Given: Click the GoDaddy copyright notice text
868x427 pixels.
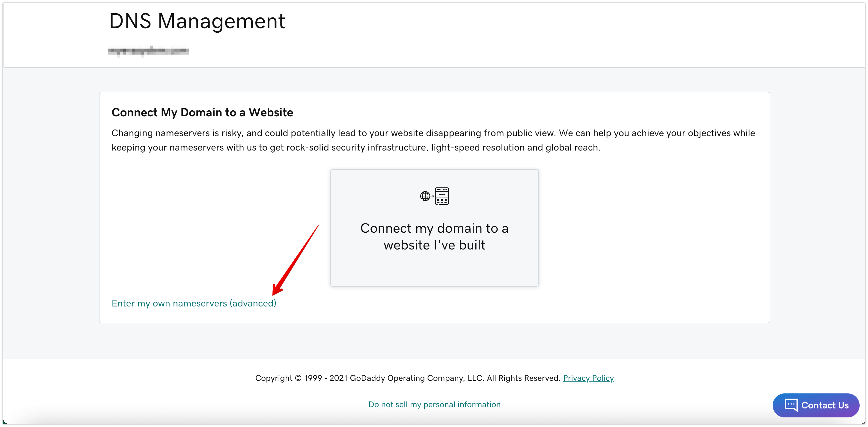Looking at the screenshot, I should point(408,378).
